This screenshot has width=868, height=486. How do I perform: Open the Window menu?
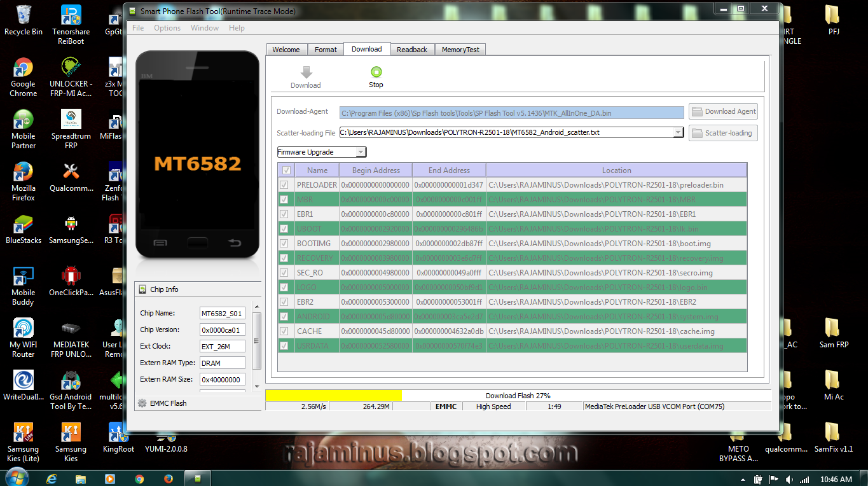click(x=205, y=28)
